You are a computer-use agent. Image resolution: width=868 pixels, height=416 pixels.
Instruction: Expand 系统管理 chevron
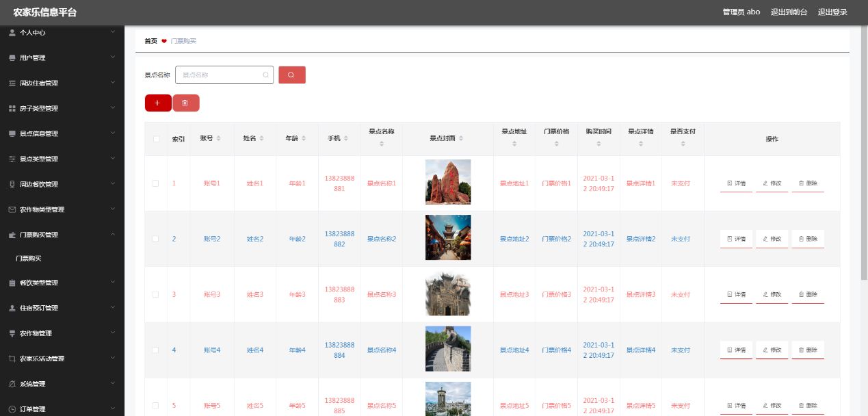tap(113, 383)
